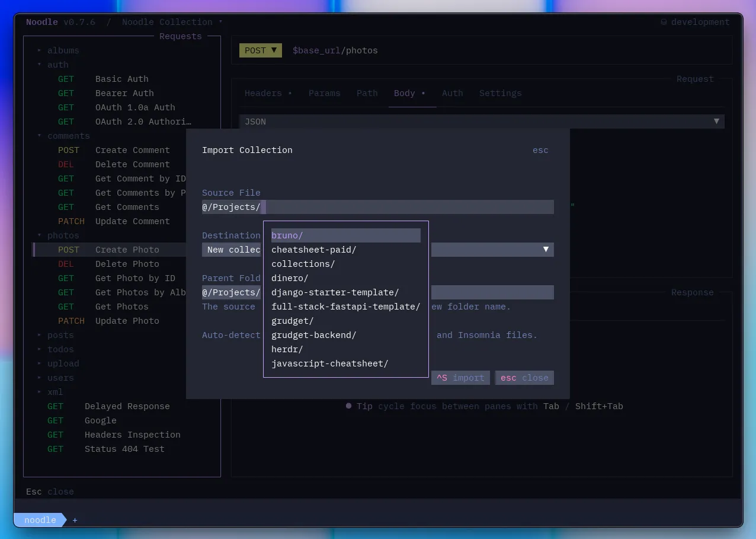Open the Delayed Response request

(x=127, y=406)
